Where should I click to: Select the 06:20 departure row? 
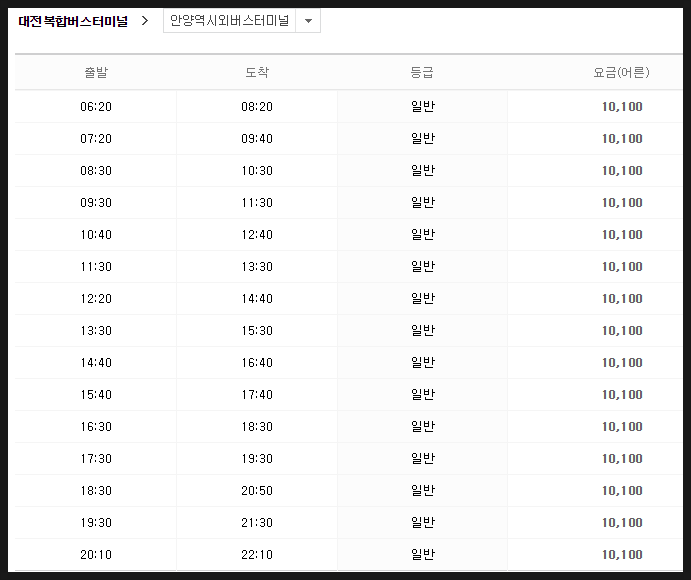point(349,107)
